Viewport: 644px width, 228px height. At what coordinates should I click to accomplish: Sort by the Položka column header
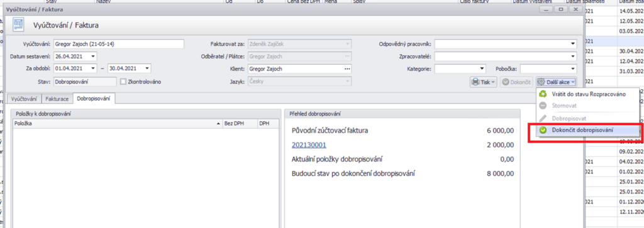tap(118, 123)
